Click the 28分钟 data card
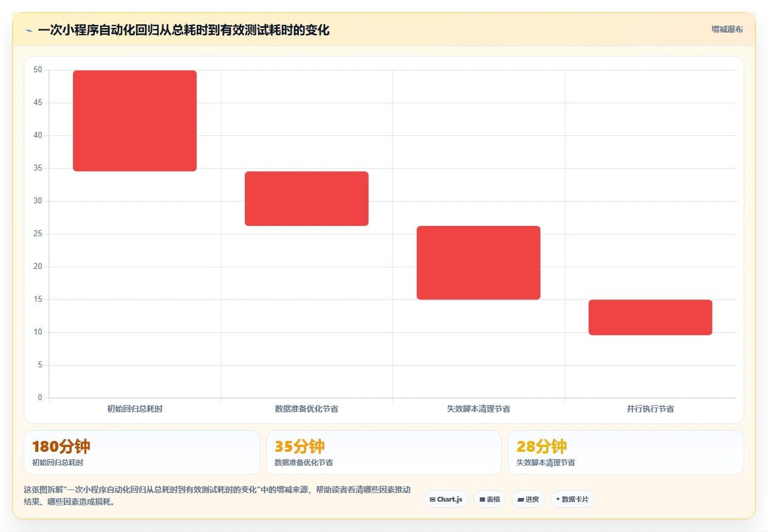Image resolution: width=768 pixels, height=532 pixels. click(626, 452)
